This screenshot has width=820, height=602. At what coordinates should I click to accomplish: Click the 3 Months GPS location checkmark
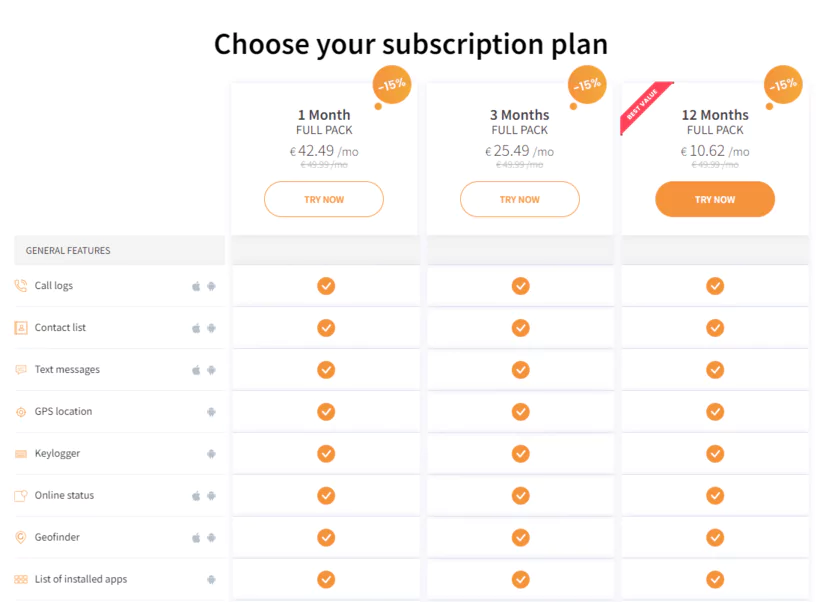click(x=520, y=412)
